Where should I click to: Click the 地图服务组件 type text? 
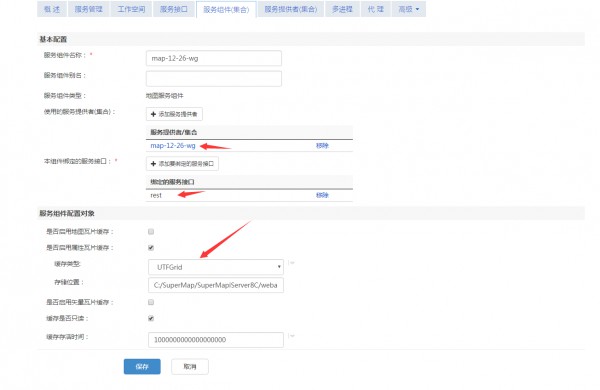click(x=165, y=96)
